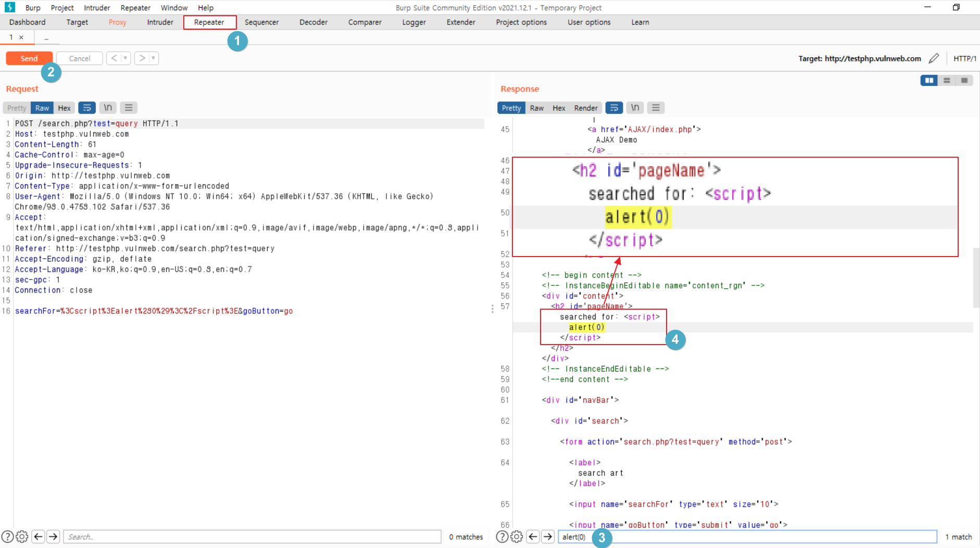The height and width of the screenshot is (548, 980).
Task: Show non-printable chars in Response
Action: [635, 108]
